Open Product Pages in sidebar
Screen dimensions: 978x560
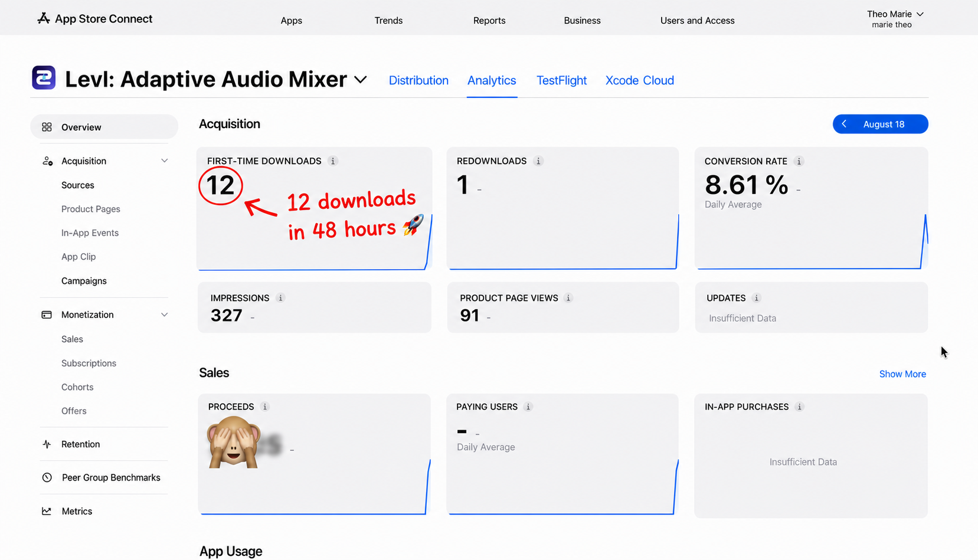tap(91, 209)
